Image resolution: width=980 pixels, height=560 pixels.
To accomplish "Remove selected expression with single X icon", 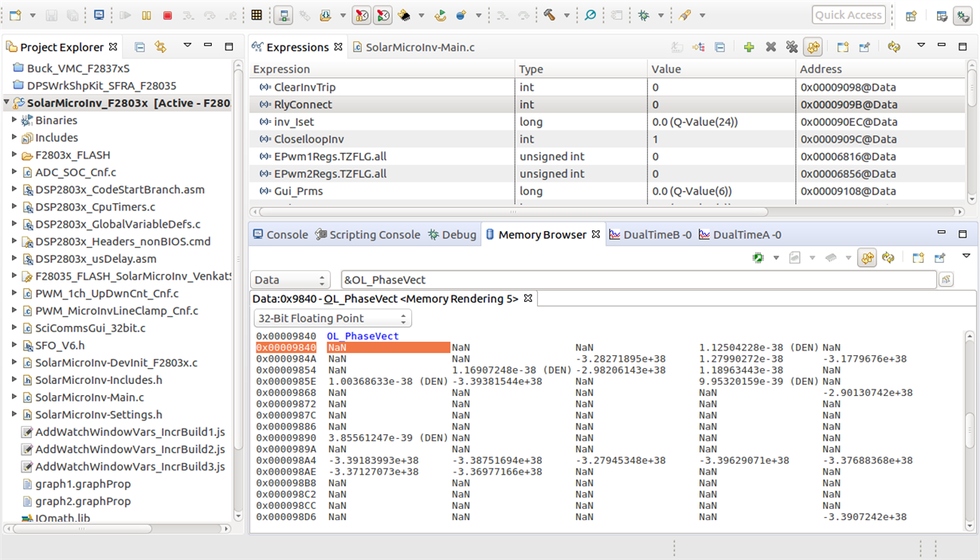I will (770, 47).
